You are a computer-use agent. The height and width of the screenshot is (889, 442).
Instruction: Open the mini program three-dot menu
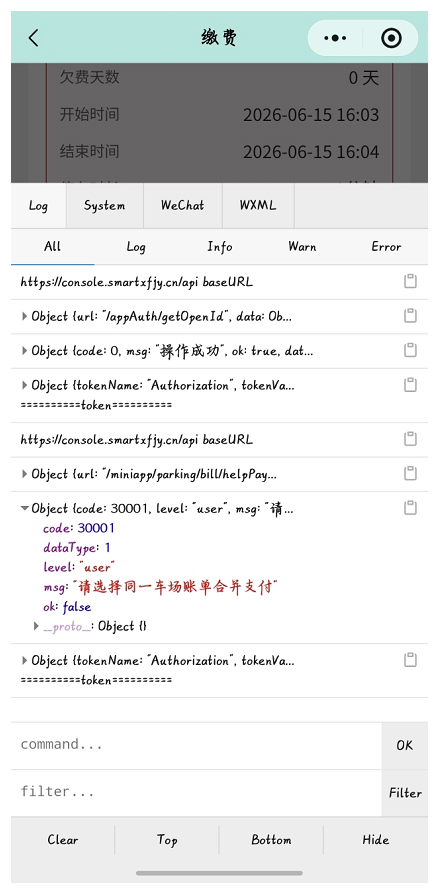(335, 38)
